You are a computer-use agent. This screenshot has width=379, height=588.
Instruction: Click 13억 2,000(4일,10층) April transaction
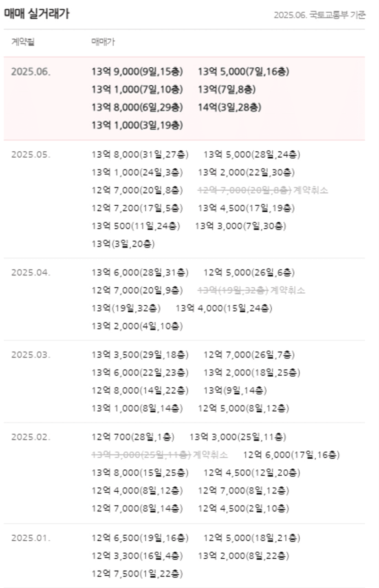(x=137, y=326)
